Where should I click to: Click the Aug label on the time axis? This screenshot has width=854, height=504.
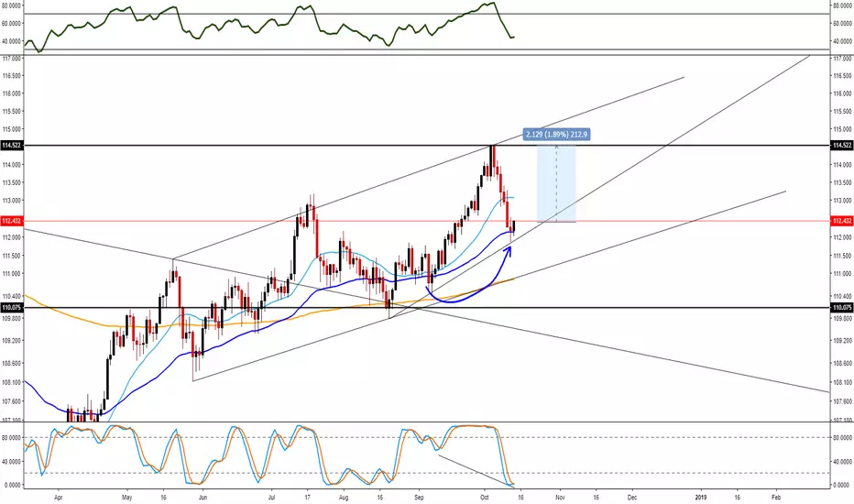pyautogui.click(x=343, y=497)
